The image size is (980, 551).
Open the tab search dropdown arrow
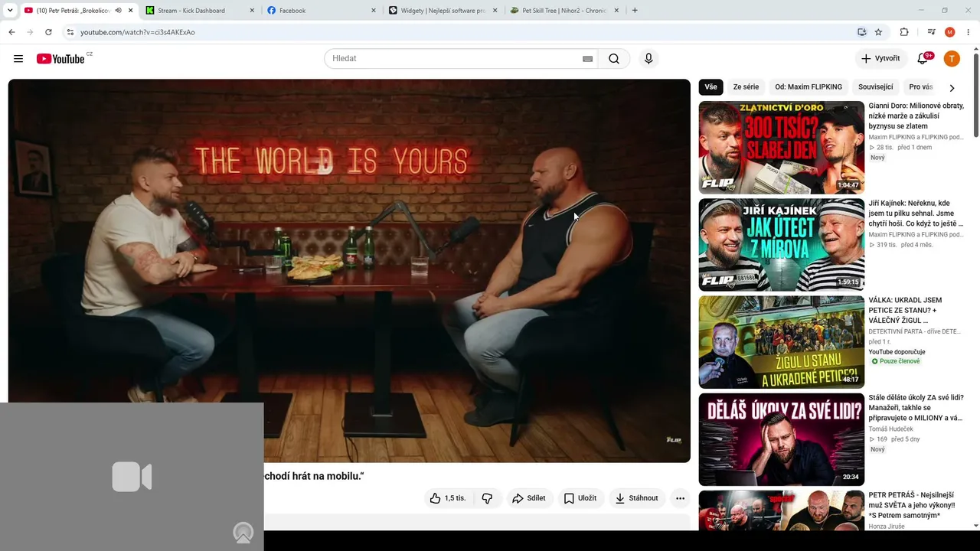point(9,11)
